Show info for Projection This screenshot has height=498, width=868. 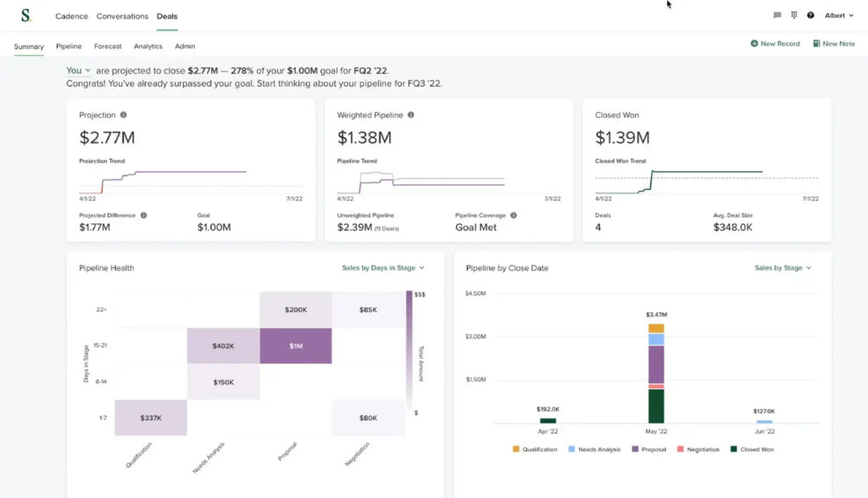point(124,115)
